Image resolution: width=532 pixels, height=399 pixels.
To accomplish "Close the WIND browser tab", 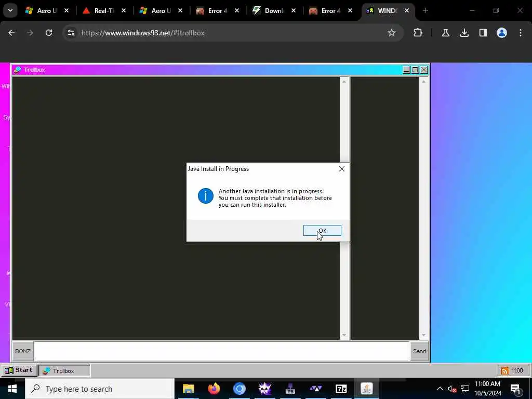I will click(x=407, y=11).
